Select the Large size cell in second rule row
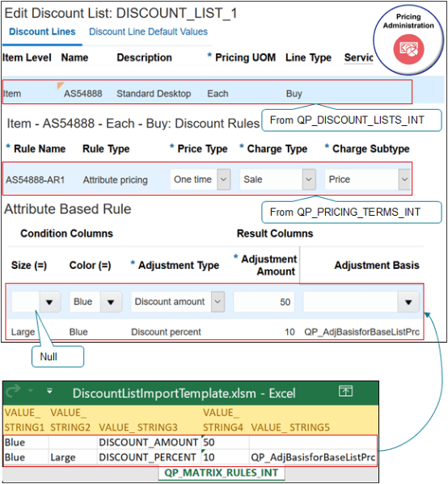Image resolution: width=448 pixels, height=484 pixels. coord(23,332)
